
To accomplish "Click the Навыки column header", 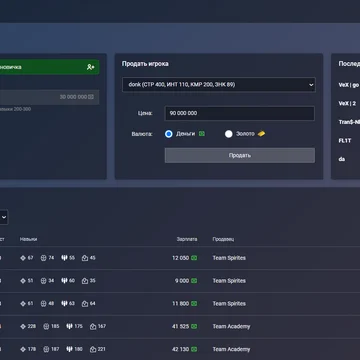I will tap(28, 239).
